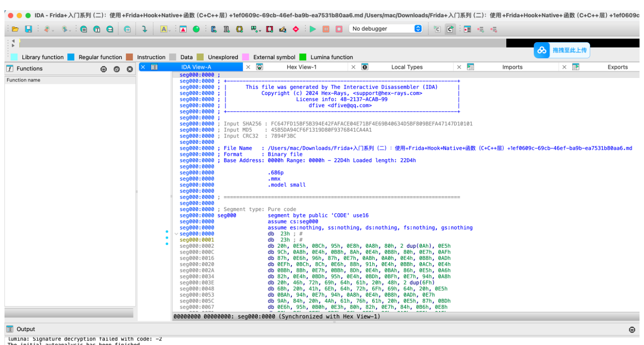Click the pause process toolbar button

(x=326, y=29)
